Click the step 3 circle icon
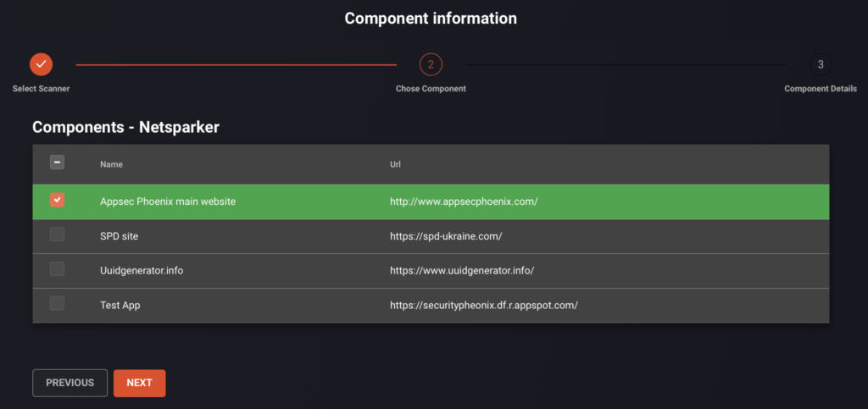The width and height of the screenshot is (868, 409). 821,64
